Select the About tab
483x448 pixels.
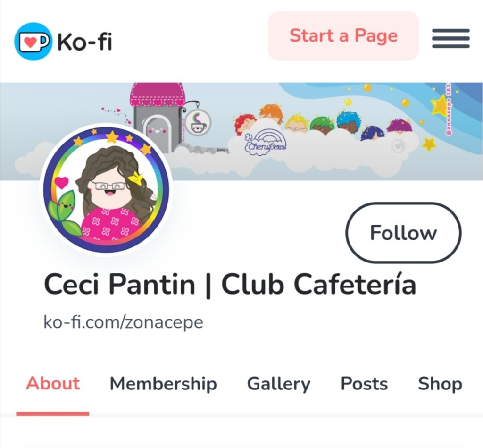pyautogui.click(x=53, y=383)
